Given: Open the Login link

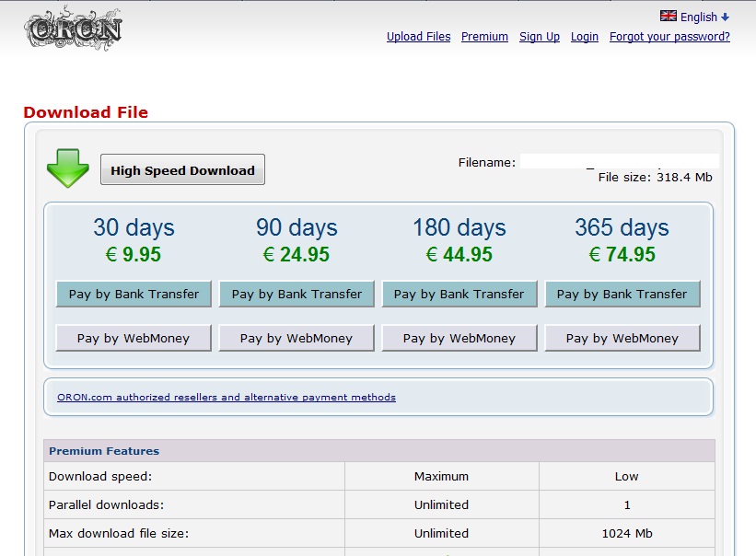Looking at the screenshot, I should coord(584,37).
